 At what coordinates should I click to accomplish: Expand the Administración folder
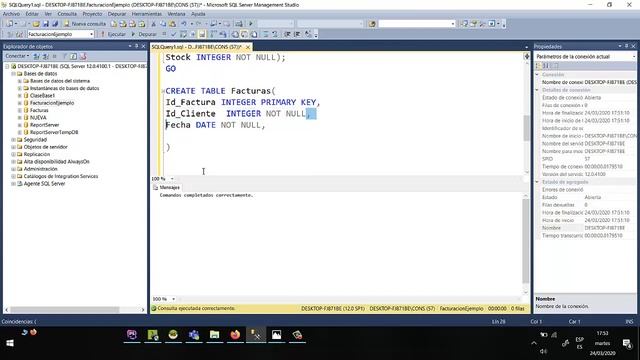click(13, 169)
